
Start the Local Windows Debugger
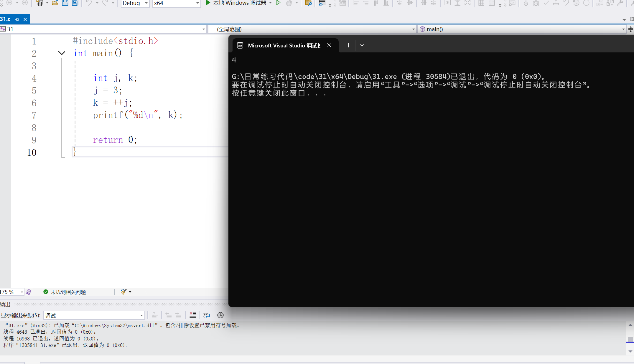[236, 3]
